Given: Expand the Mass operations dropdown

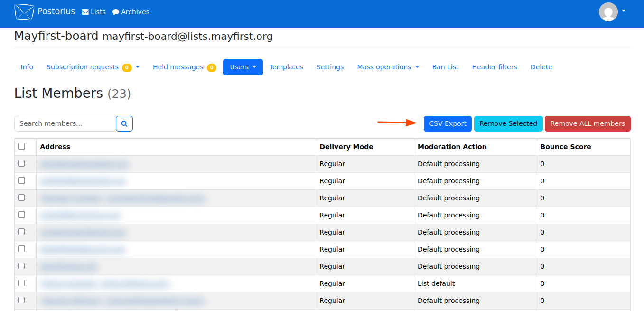Looking at the screenshot, I should [x=388, y=67].
